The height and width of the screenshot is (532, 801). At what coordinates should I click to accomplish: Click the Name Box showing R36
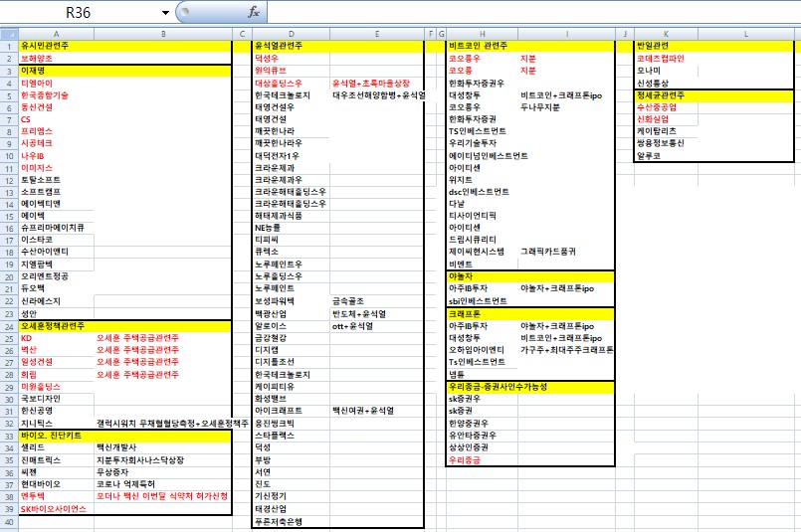click(x=80, y=12)
